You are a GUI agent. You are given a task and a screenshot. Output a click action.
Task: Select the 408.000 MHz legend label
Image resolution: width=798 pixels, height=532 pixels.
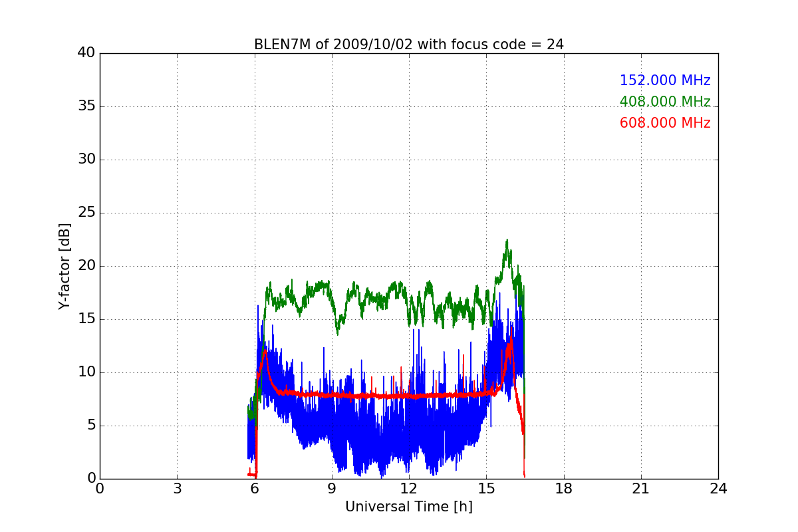pyautogui.click(x=665, y=102)
